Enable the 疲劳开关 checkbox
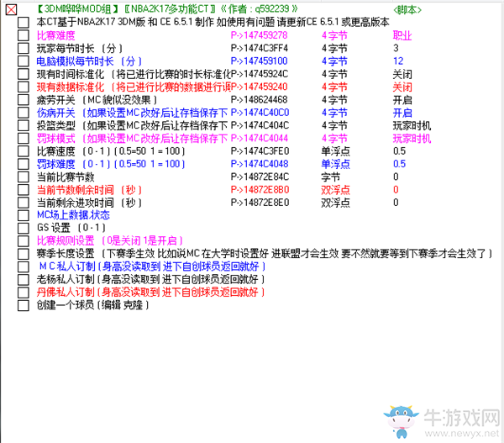 tap(24, 100)
